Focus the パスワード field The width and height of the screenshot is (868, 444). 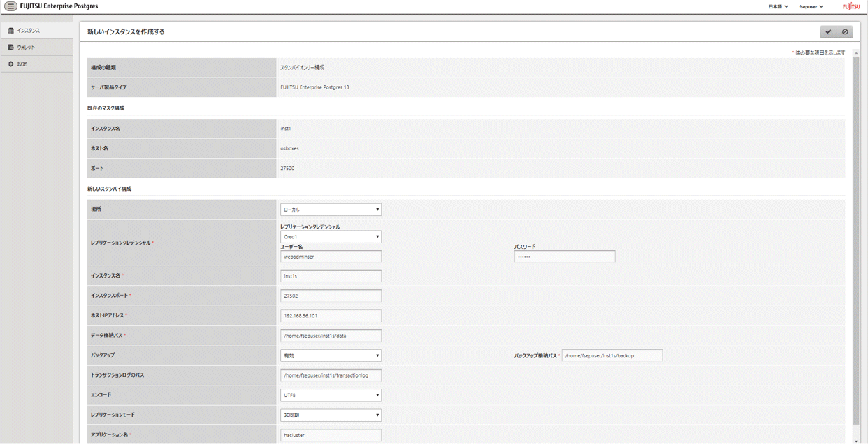tap(565, 257)
